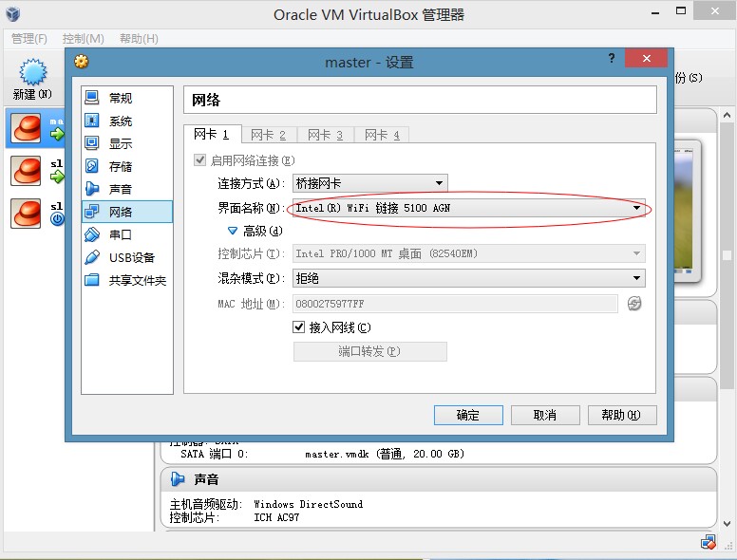Click the 取消 (Cancel) button
This screenshot has height=560, width=737.
pyautogui.click(x=545, y=416)
